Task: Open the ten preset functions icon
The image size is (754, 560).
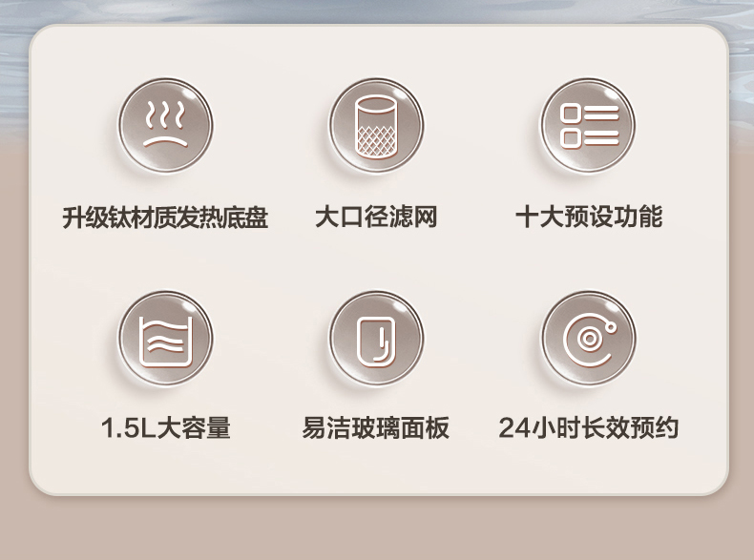Action: (x=588, y=126)
